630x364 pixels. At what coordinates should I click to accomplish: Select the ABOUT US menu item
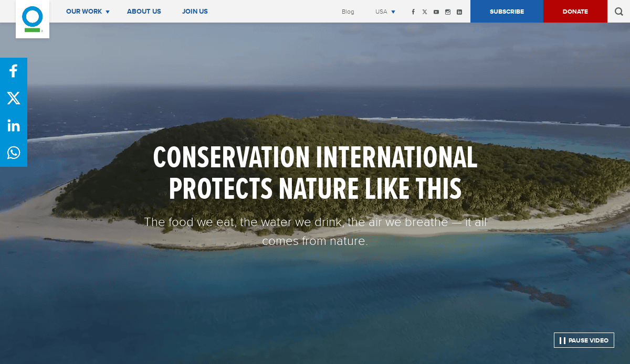pos(144,11)
